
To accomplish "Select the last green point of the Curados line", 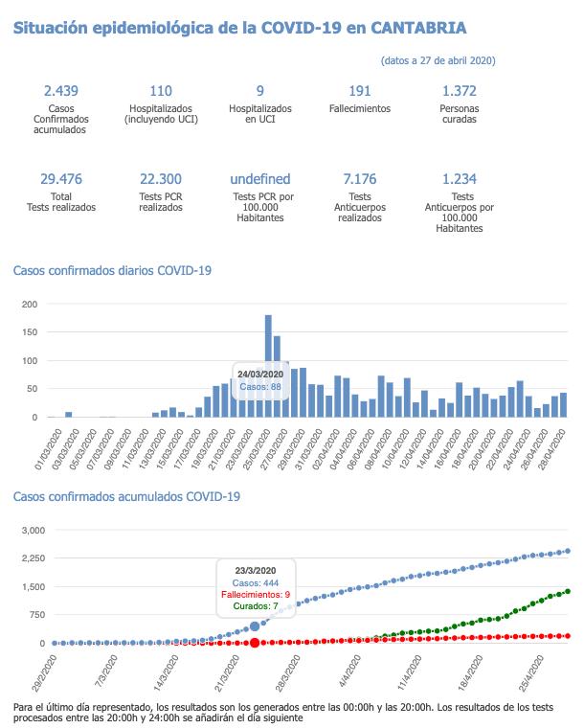I will pos(569,591).
